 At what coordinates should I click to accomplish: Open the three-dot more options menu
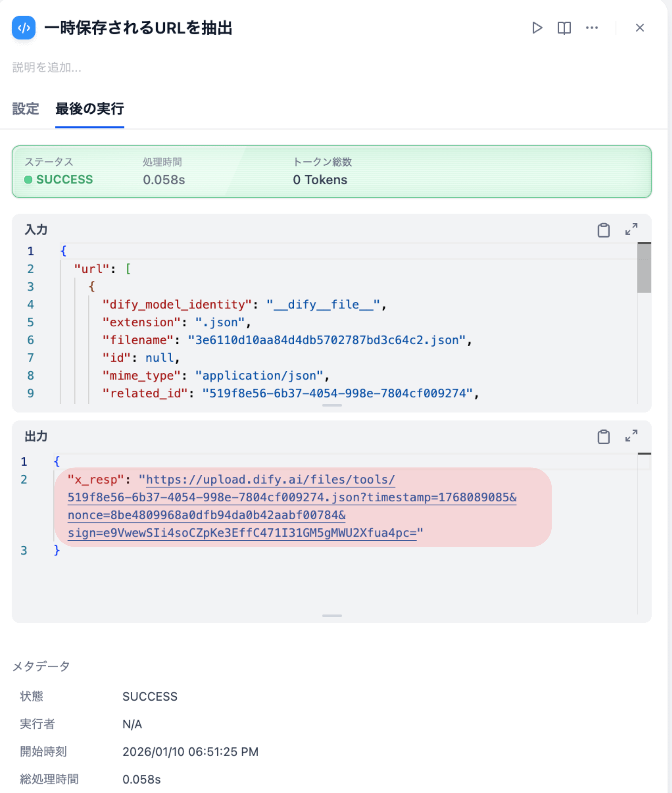(592, 28)
